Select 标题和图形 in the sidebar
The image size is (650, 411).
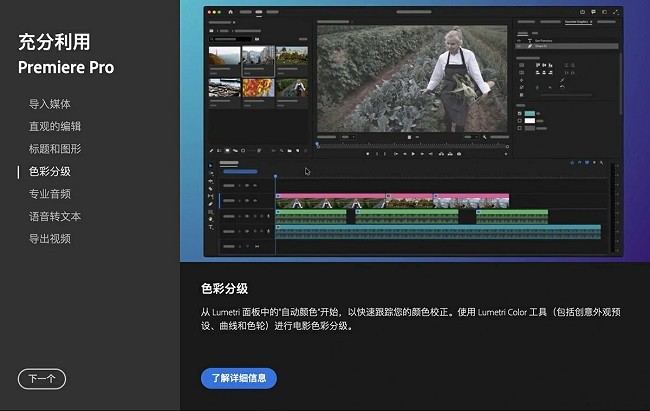[55, 149]
